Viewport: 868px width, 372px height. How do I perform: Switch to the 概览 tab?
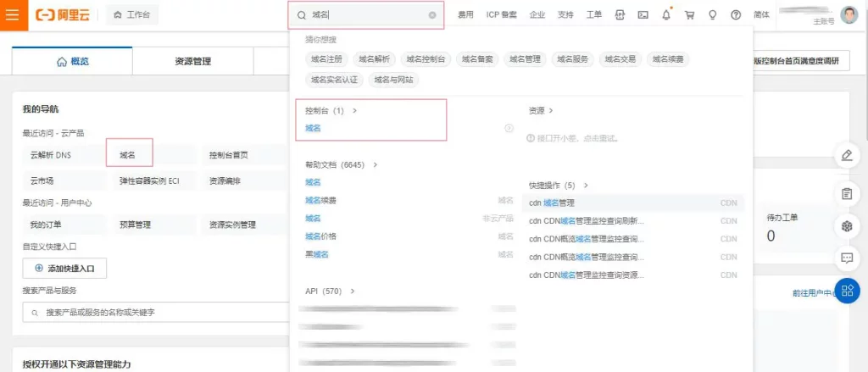pos(72,62)
